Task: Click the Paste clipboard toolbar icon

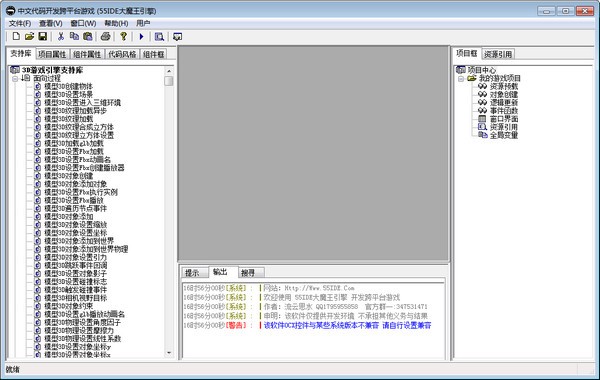Action: pyautogui.click(x=88, y=36)
